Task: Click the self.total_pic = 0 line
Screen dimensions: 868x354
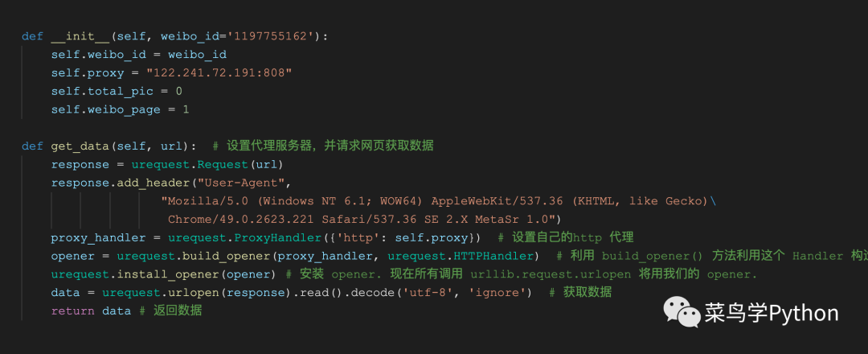Action: [x=117, y=92]
